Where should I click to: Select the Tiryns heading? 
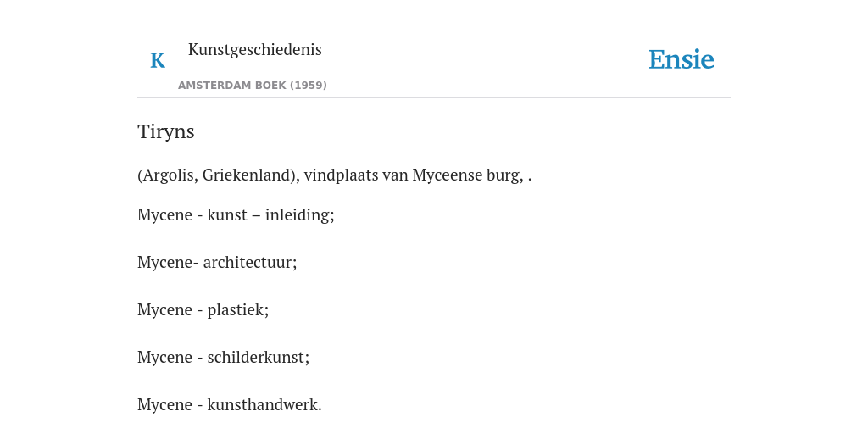click(x=166, y=131)
